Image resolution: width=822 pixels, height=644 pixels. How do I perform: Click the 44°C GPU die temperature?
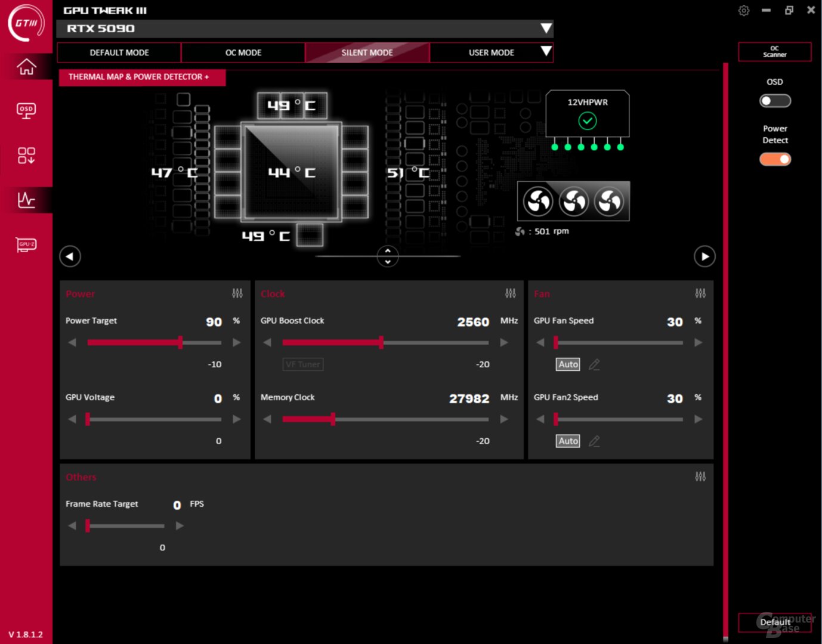pos(292,172)
